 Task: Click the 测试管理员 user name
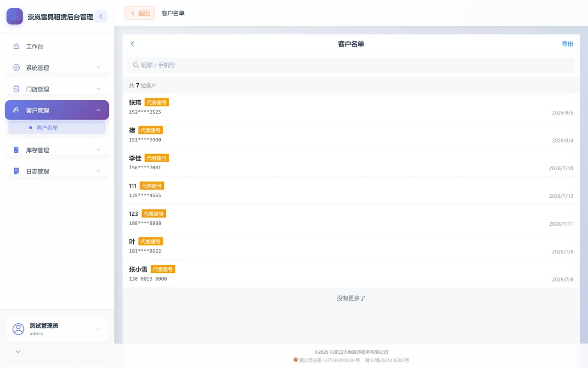pos(44,325)
